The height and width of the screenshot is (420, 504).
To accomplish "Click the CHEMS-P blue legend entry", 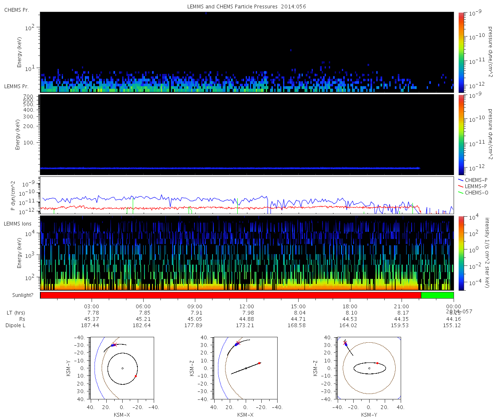I will click(x=477, y=180).
